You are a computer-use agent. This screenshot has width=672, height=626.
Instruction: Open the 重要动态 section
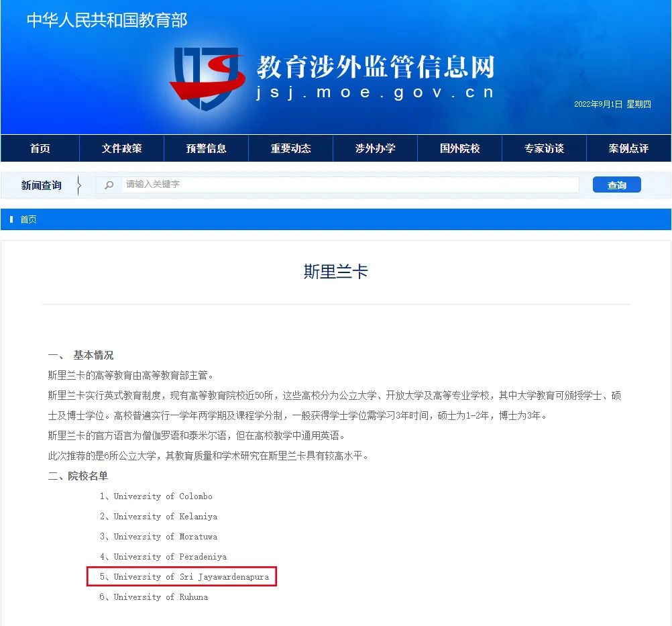(290, 148)
